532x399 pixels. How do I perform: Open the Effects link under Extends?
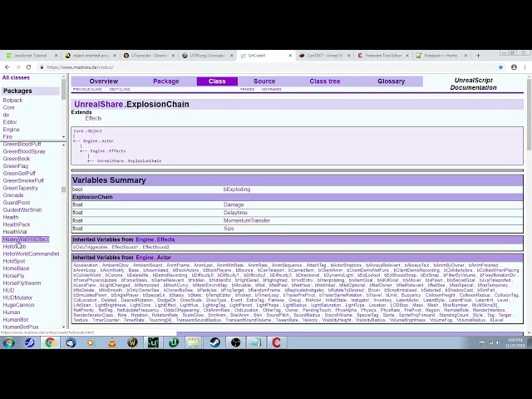click(93, 118)
